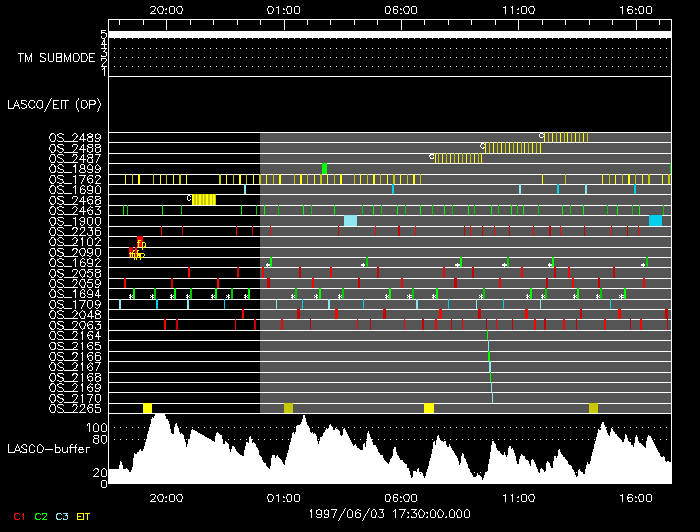The height and width of the screenshot is (532, 700).
Task: Select the yellow striped block in the OS_2489 row
Action: click(x=555, y=137)
